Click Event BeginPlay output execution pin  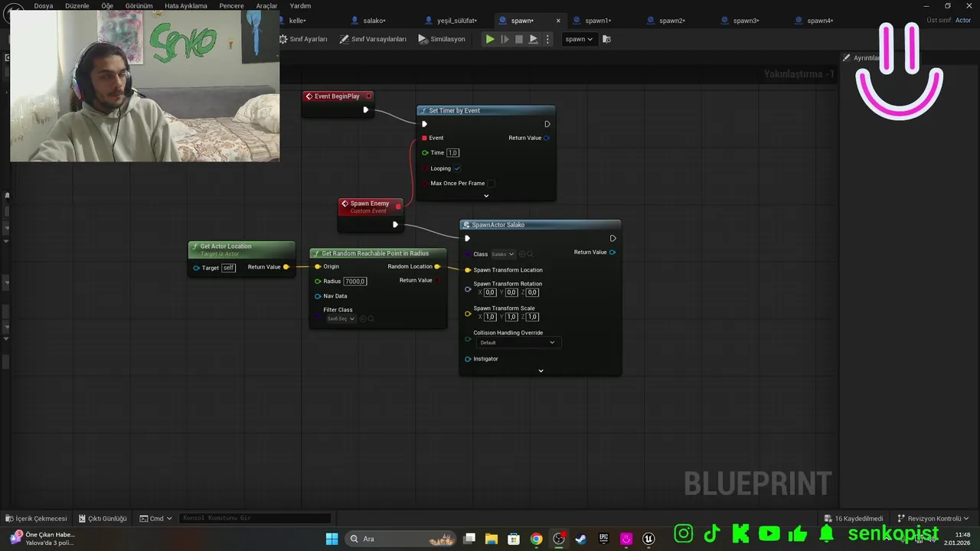(365, 109)
